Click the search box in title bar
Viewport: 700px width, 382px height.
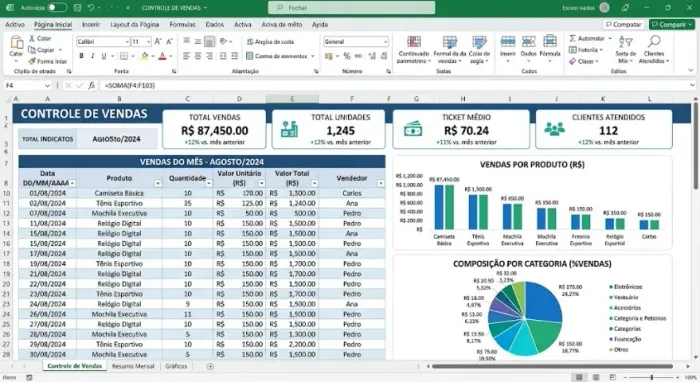[351, 8]
